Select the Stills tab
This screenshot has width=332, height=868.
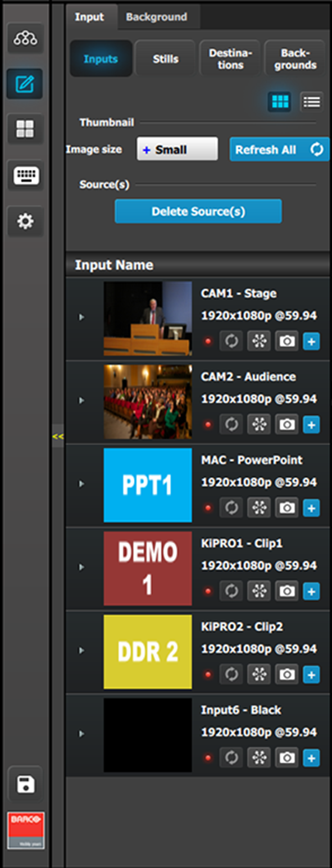point(165,58)
